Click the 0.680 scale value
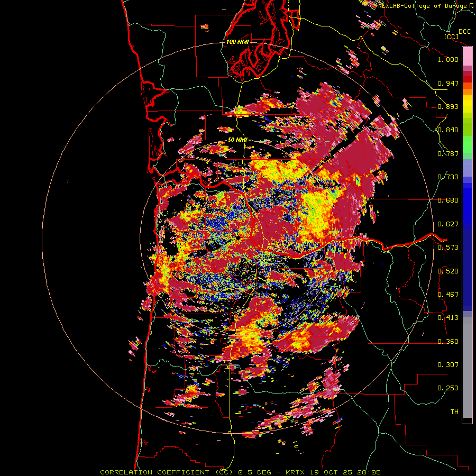This screenshot has height=476, width=476. click(448, 200)
